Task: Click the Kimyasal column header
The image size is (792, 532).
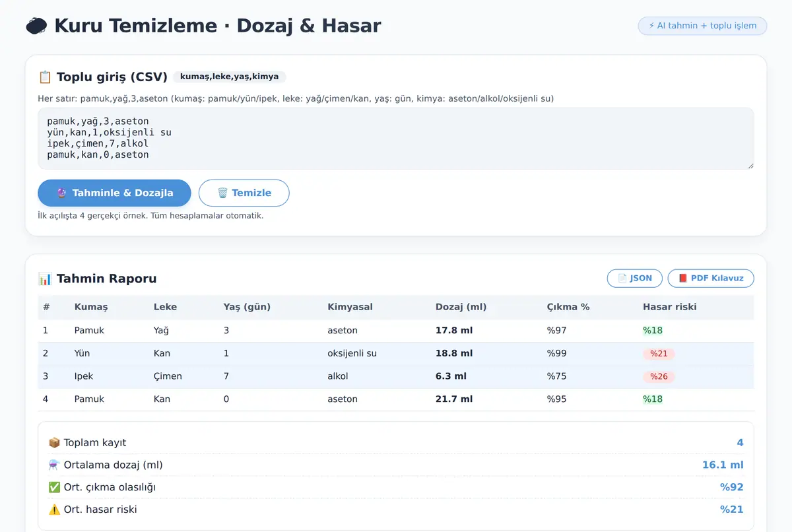Action: (350, 307)
